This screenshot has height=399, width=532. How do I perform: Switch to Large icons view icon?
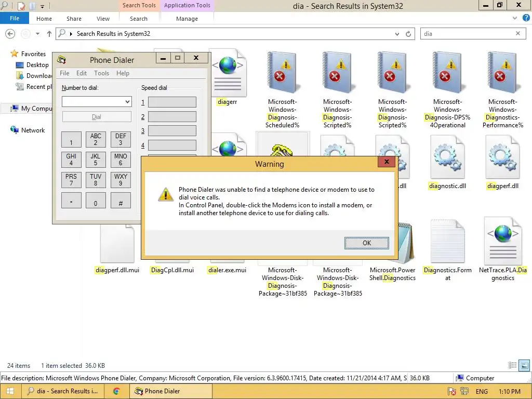coord(524,365)
